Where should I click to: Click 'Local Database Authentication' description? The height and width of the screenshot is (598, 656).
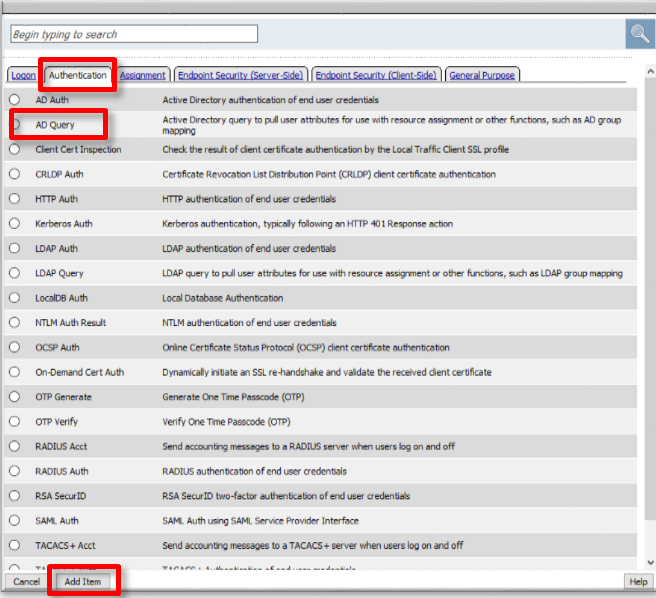pos(223,298)
